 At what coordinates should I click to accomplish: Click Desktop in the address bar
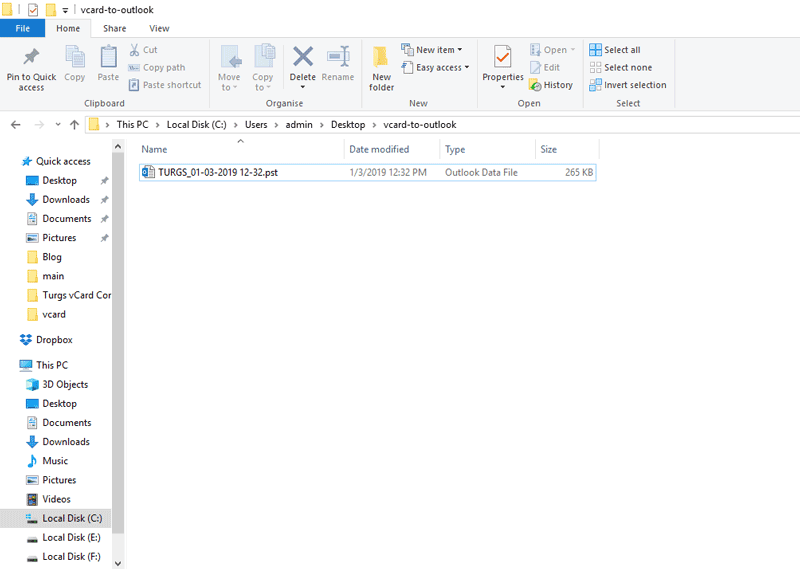348,125
